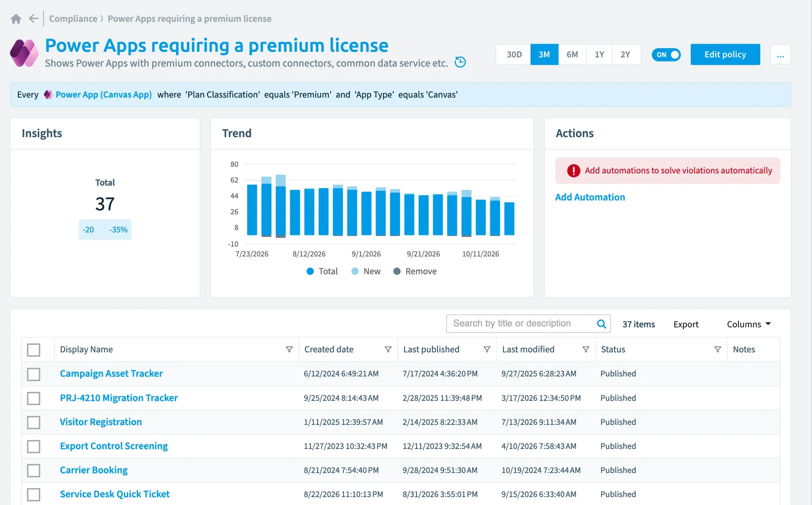Viewport: 812px width, 505px height.
Task: Select the 6M time range
Action: [x=572, y=55]
